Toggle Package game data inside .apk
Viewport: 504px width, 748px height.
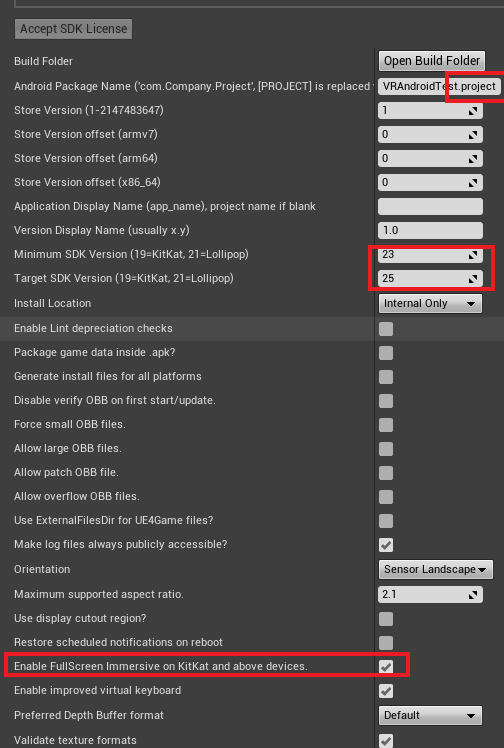(x=386, y=353)
